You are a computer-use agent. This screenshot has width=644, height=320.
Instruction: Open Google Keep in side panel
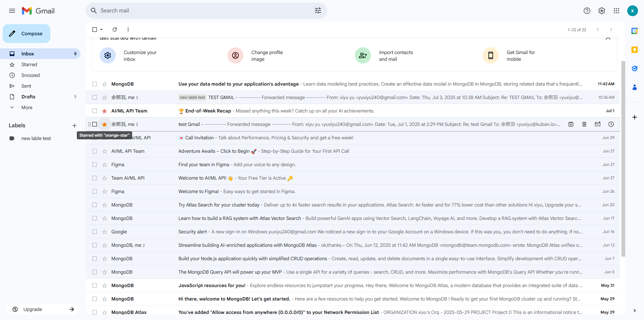tap(635, 50)
